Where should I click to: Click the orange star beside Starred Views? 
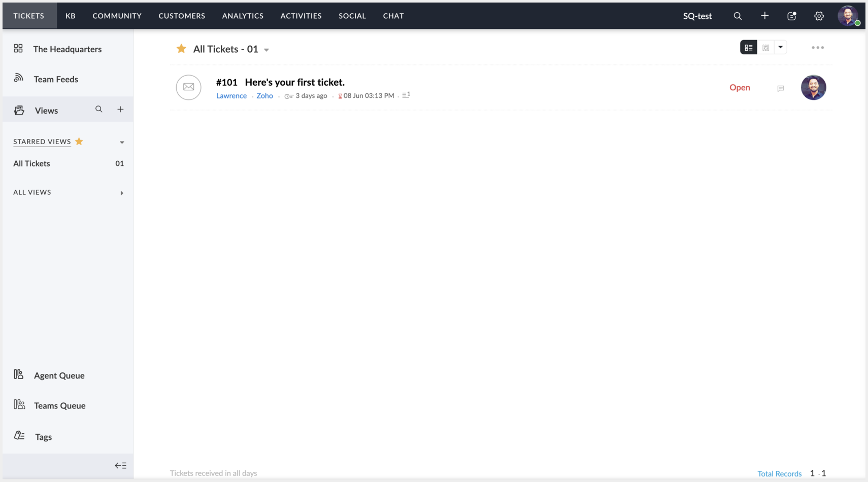79,142
